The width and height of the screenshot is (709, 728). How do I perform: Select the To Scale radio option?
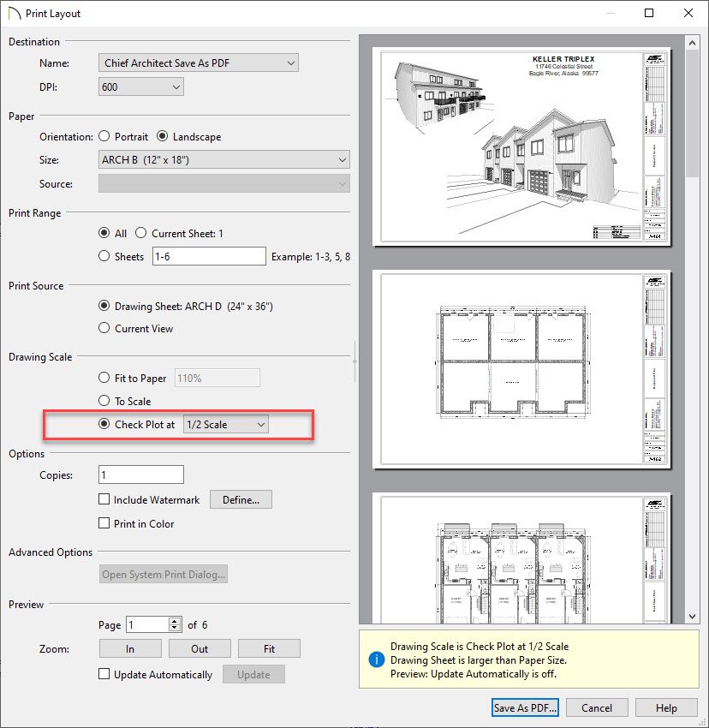pyautogui.click(x=105, y=401)
